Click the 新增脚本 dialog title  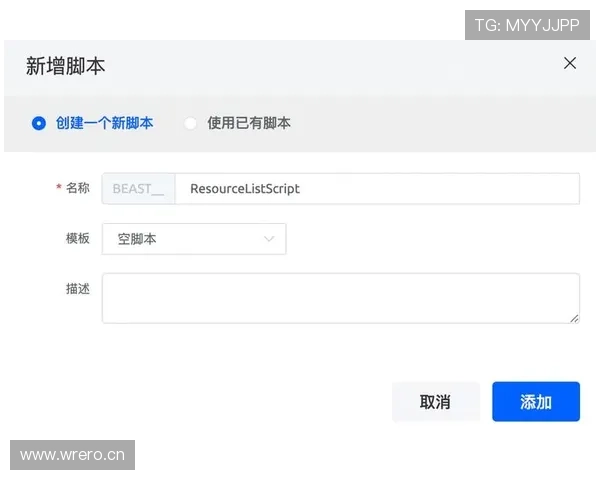[65, 66]
